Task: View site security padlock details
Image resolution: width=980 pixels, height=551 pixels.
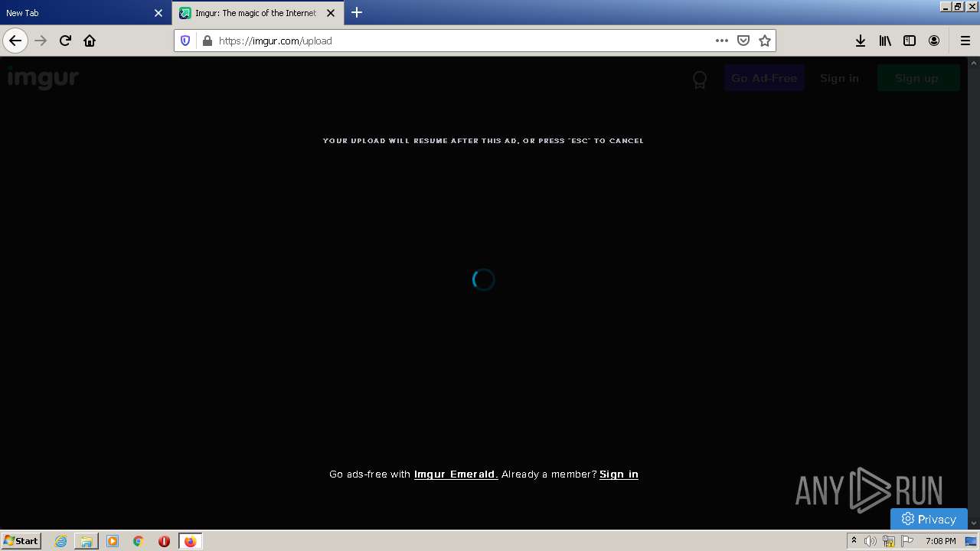Action: click(207, 41)
